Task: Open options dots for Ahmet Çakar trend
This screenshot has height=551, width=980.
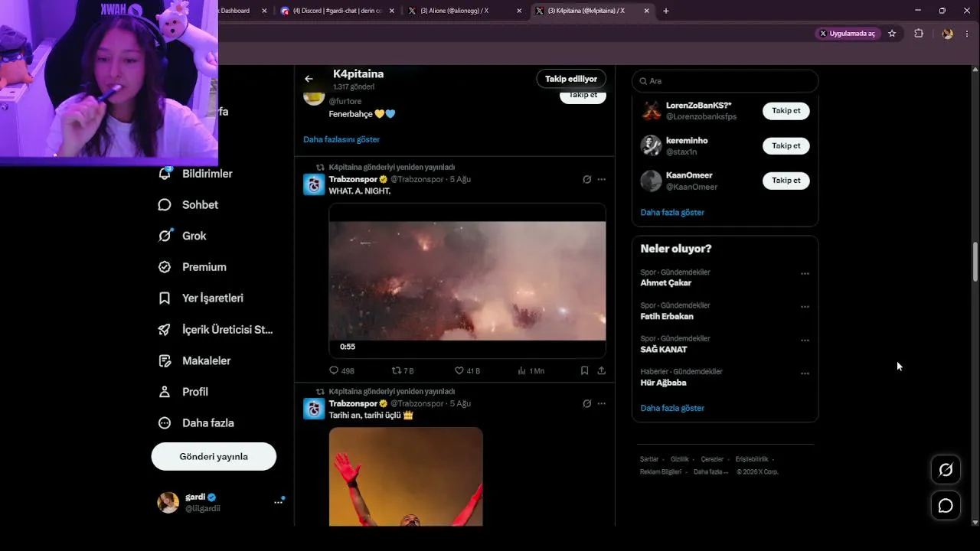Action: pyautogui.click(x=805, y=273)
